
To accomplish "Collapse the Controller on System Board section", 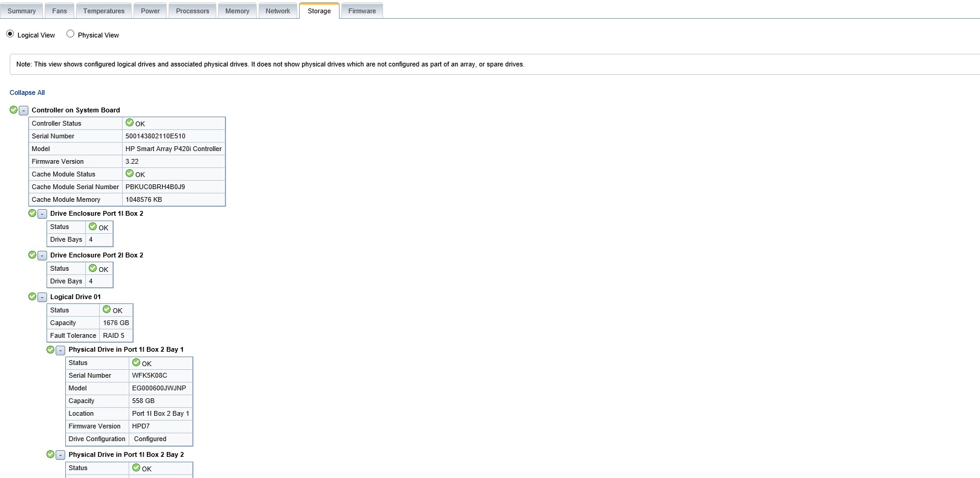I will pyautogui.click(x=24, y=111).
